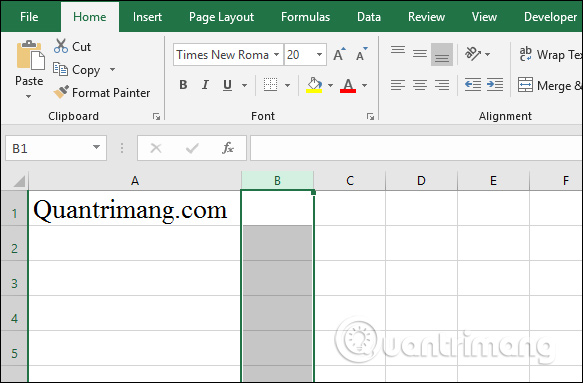Switch to the Review tab
Screen dimensions: 583x383
tap(426, 17)
